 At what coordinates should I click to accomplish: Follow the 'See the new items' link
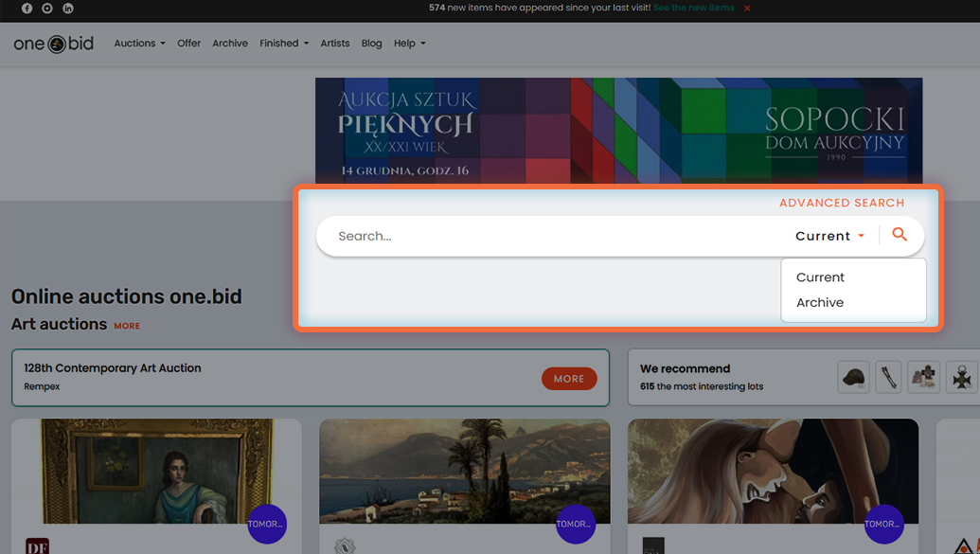[694, 8]
